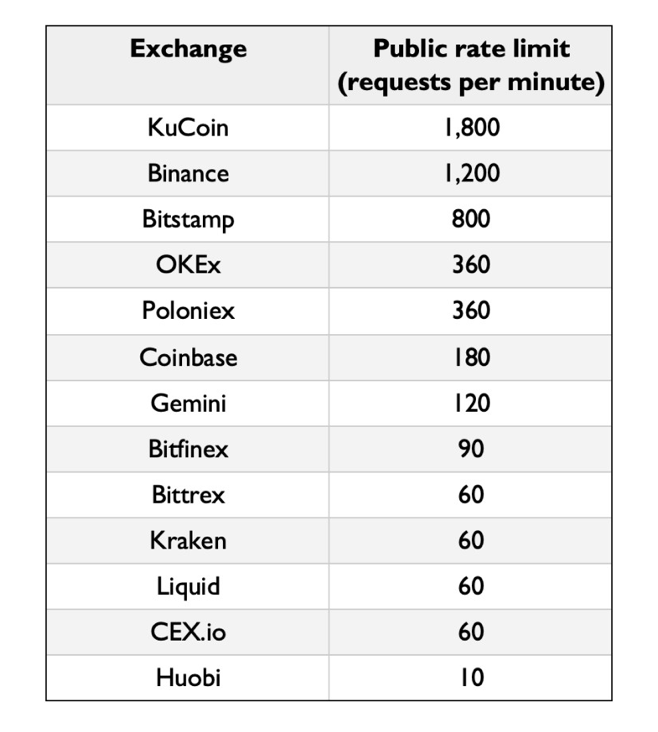Select the Coinbase cell

tap(188, 357)
